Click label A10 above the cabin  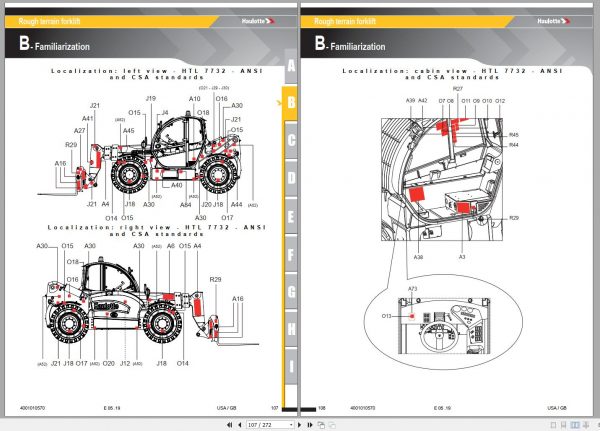pos(194,99)
